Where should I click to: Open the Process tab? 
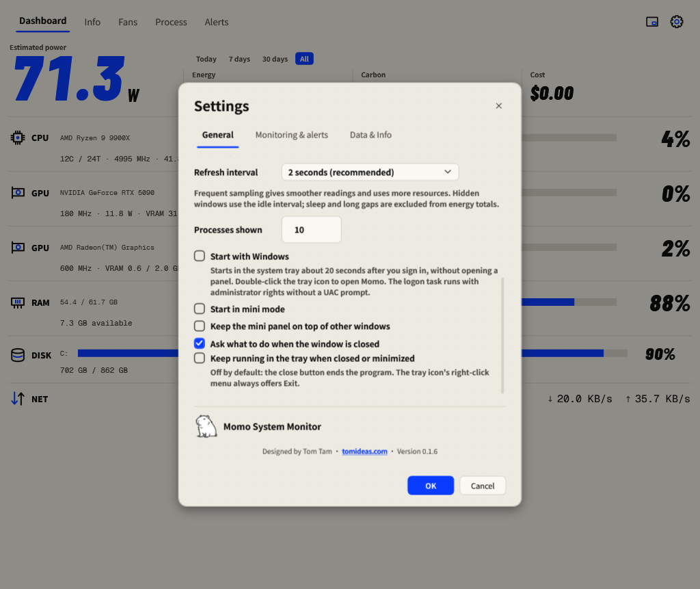(x=171, y=22)
